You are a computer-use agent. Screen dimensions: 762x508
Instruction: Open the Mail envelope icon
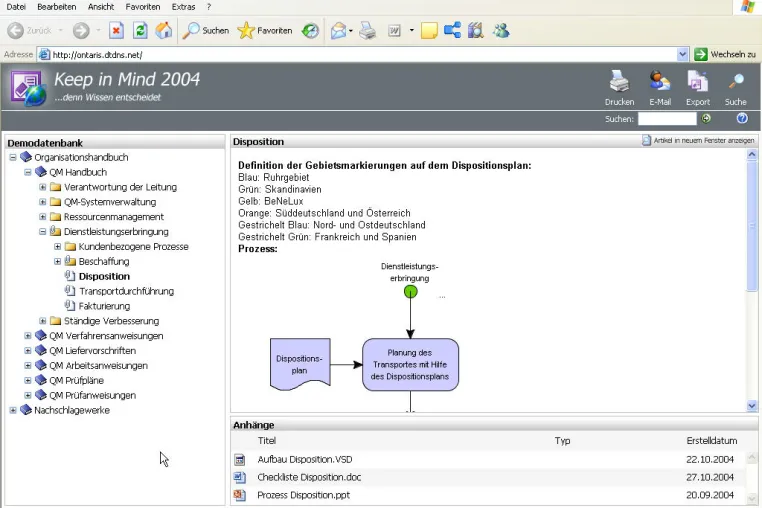(x=339, y=31)
